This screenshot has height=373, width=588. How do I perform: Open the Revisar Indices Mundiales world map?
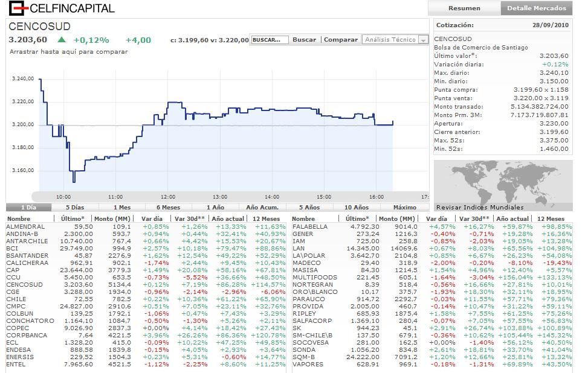(x=503, y=186)
